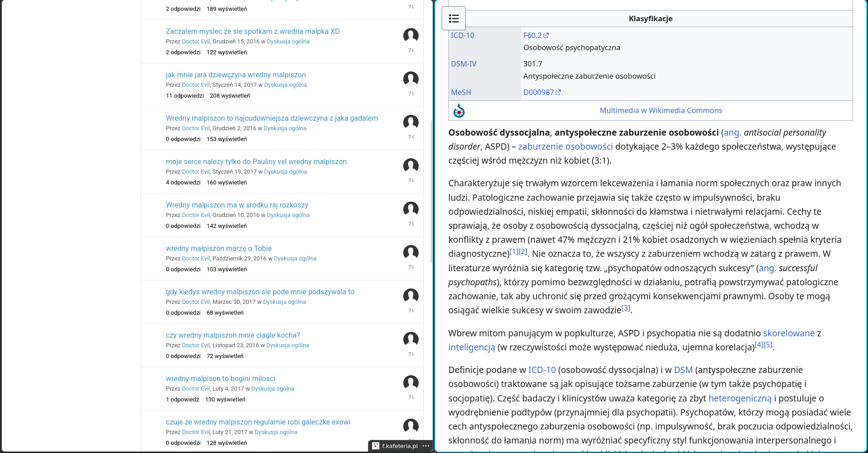Click '11 odpowiedzi' reply count text
868x453 pixels.
pyautogui.click(x=185, y=95)
